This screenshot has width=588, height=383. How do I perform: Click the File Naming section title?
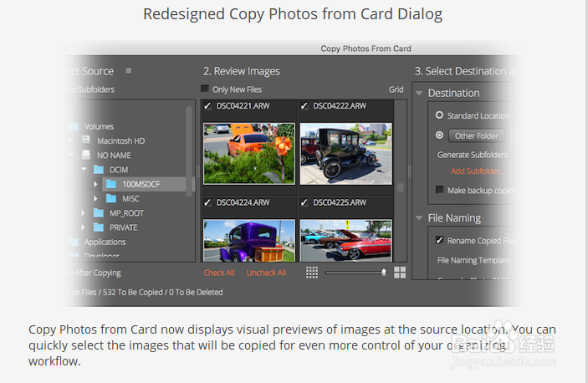pyautogui.click(x=454, y=217)
